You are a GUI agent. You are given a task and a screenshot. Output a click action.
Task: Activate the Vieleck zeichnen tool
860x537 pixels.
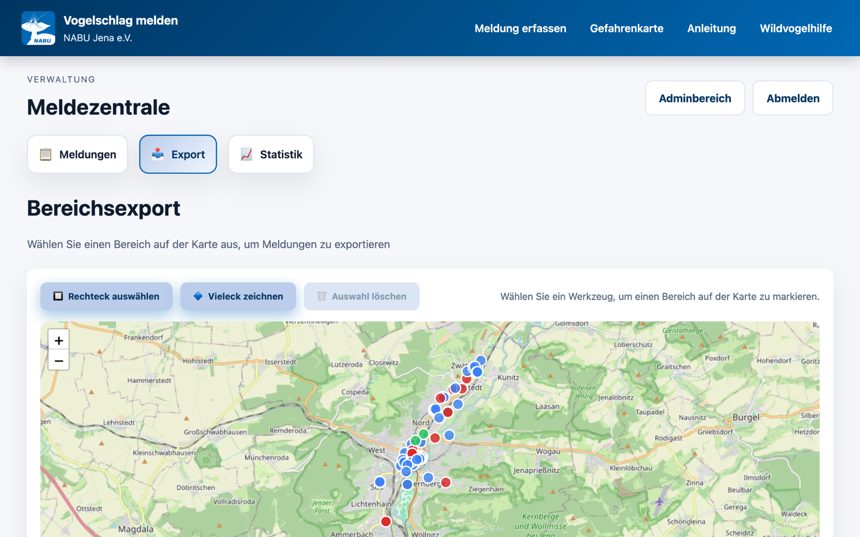pyautogui.click(x=238, y=296)
